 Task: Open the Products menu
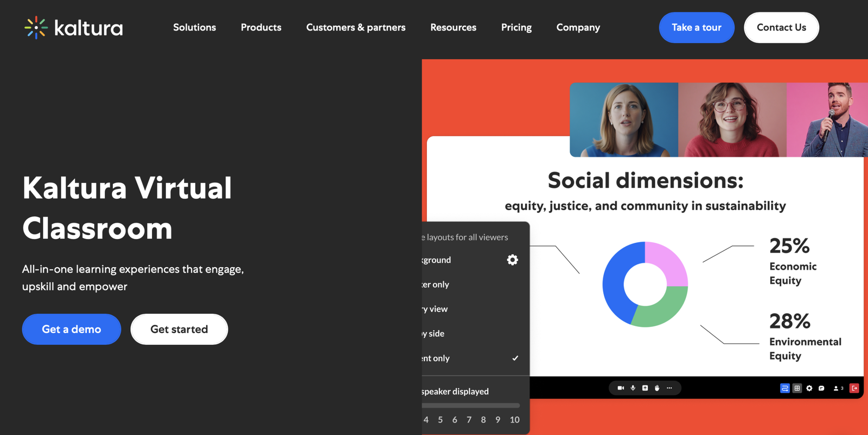click(261, 27)
